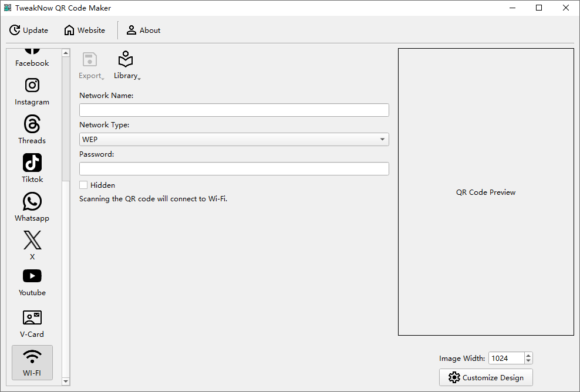Open the Library dropdown menu
The image size is (580, 392).
[126, 65]
